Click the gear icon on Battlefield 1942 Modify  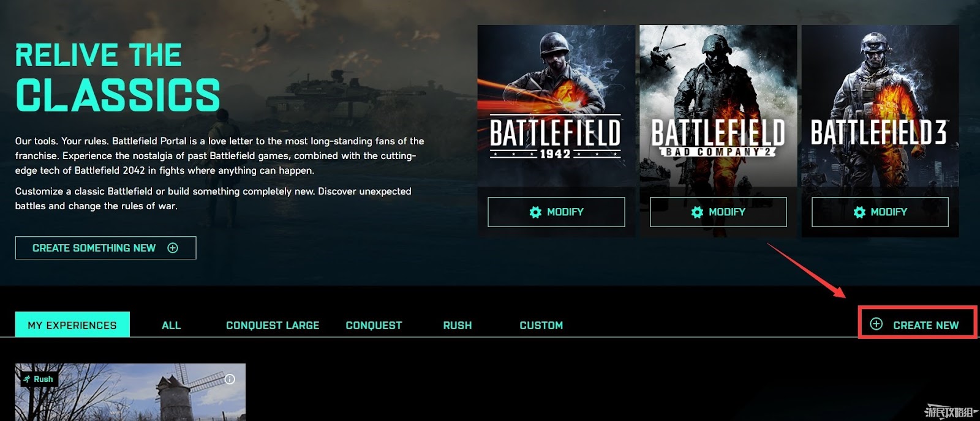coord(535,212)
